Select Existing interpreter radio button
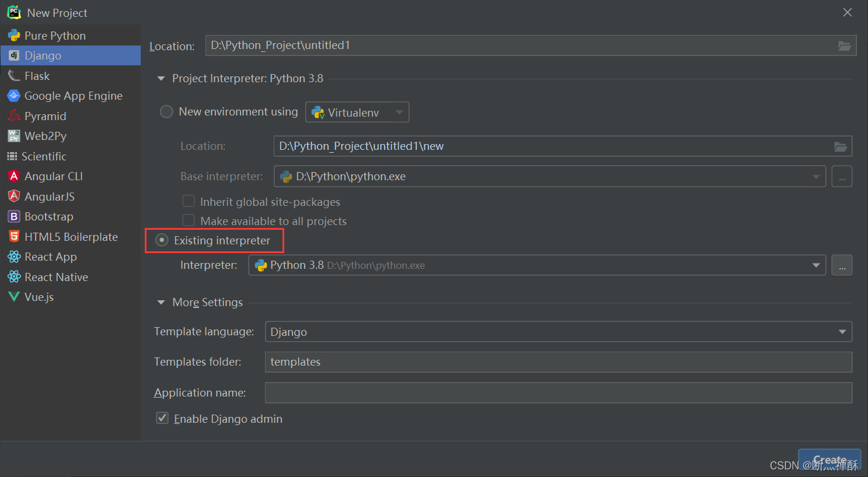868x477 pixels. (x=162, y=240)
